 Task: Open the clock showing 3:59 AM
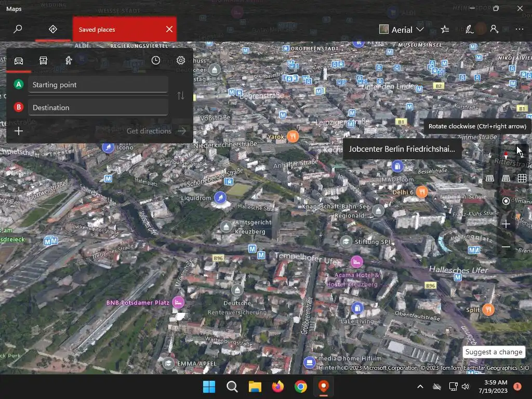(493, 387)
